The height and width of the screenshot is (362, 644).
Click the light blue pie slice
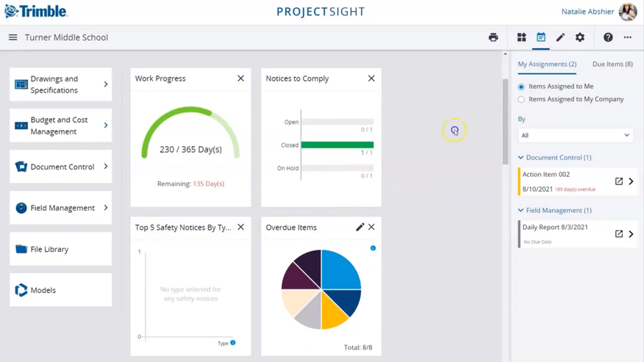(339, 272)
